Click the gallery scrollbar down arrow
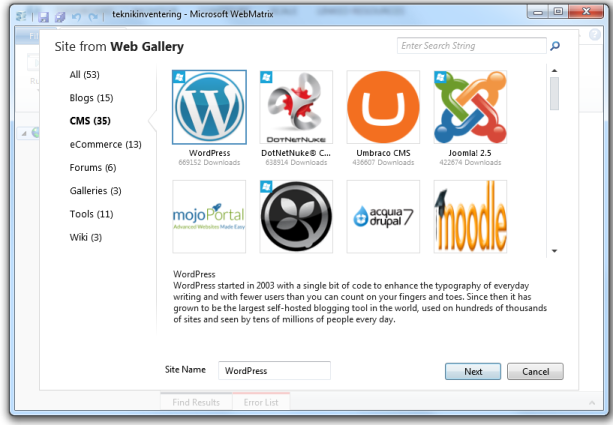Viewport: 613px width, 425px height. point(554,251)
